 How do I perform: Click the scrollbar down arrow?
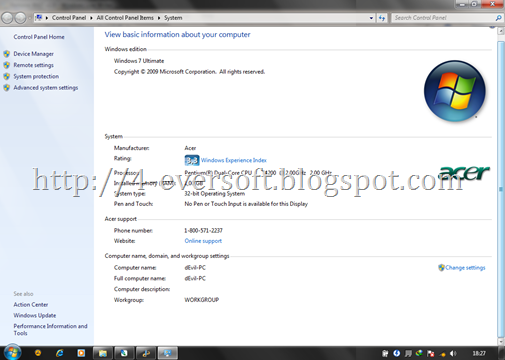501,341
